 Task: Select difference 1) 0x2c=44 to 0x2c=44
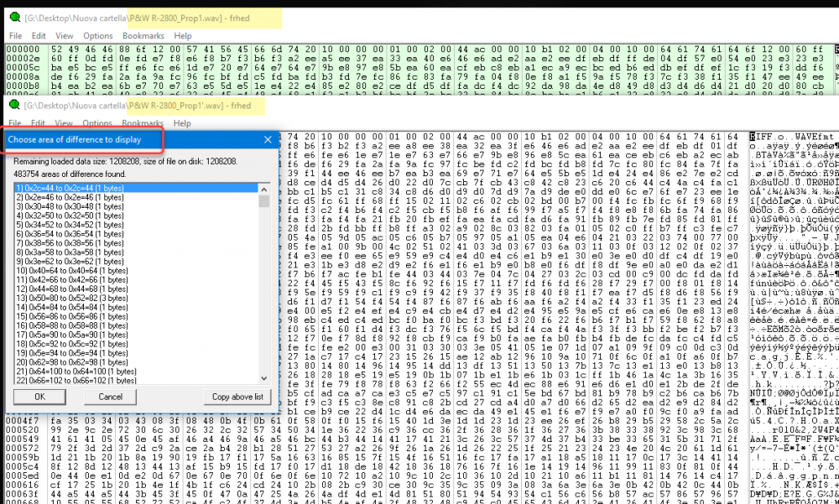click(x=137, y=189)
